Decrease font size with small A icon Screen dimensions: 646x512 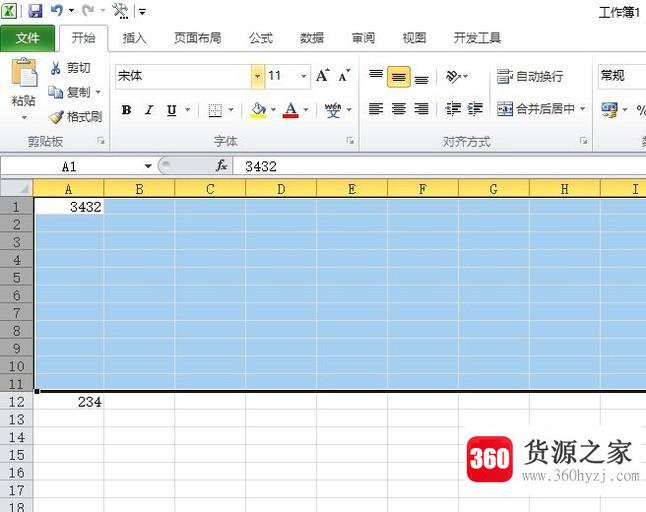(344, 76)
